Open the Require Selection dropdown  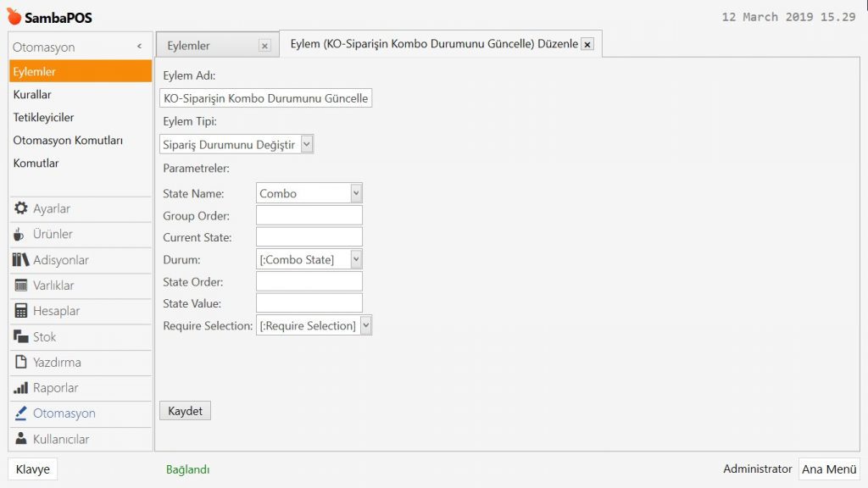point(365,325)
